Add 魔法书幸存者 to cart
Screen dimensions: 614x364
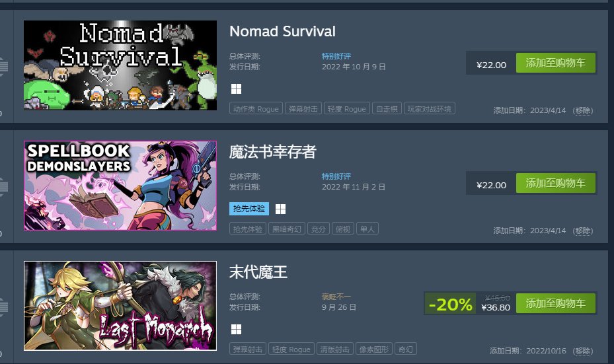556,183
